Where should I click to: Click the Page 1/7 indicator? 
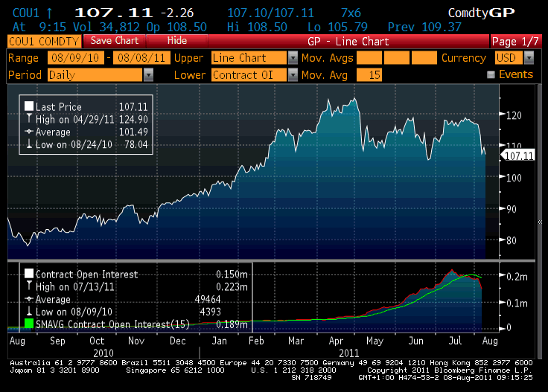(516, 42)
